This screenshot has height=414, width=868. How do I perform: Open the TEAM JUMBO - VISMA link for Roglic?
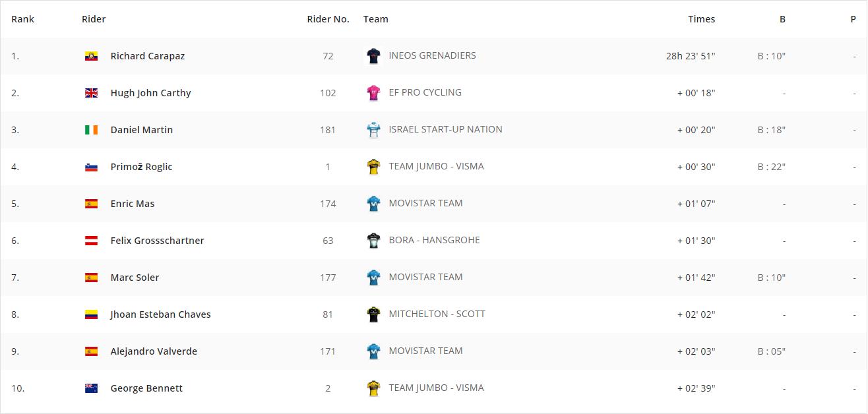point(436,166)
